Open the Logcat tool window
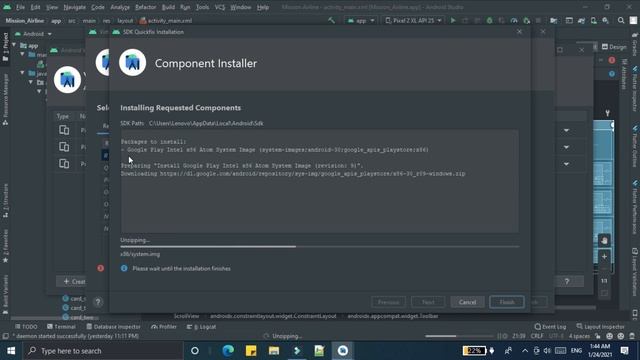 (201, 327)
